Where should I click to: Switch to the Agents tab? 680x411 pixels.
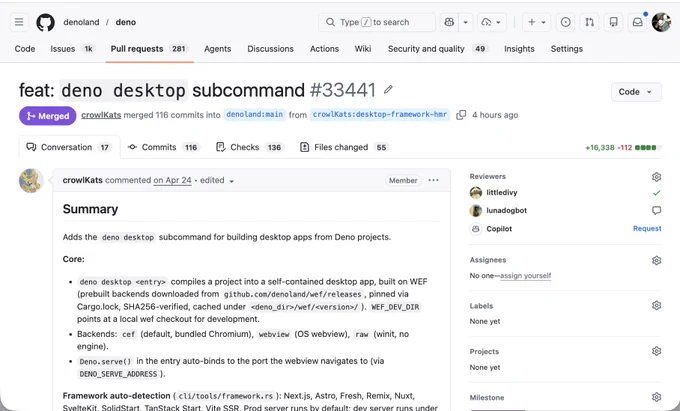(218, 49)
